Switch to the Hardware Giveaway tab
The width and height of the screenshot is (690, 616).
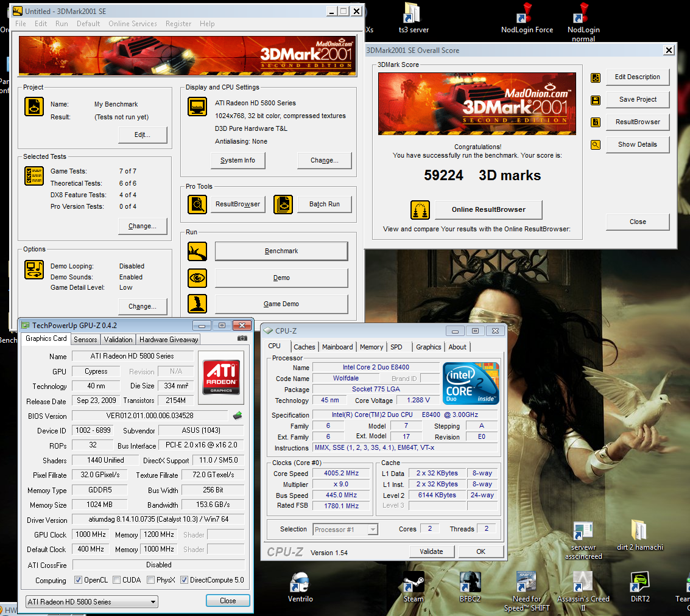point(169,340)
